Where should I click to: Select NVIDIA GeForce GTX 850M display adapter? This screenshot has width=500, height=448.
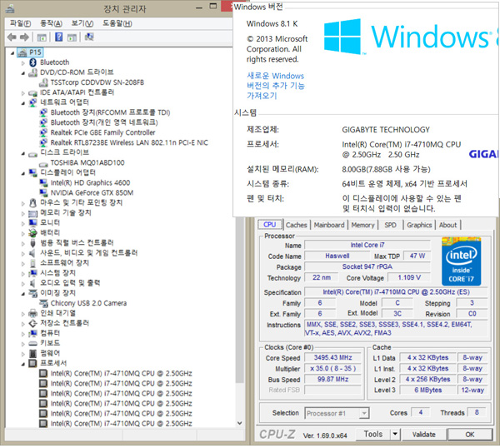tap(92, 193)
